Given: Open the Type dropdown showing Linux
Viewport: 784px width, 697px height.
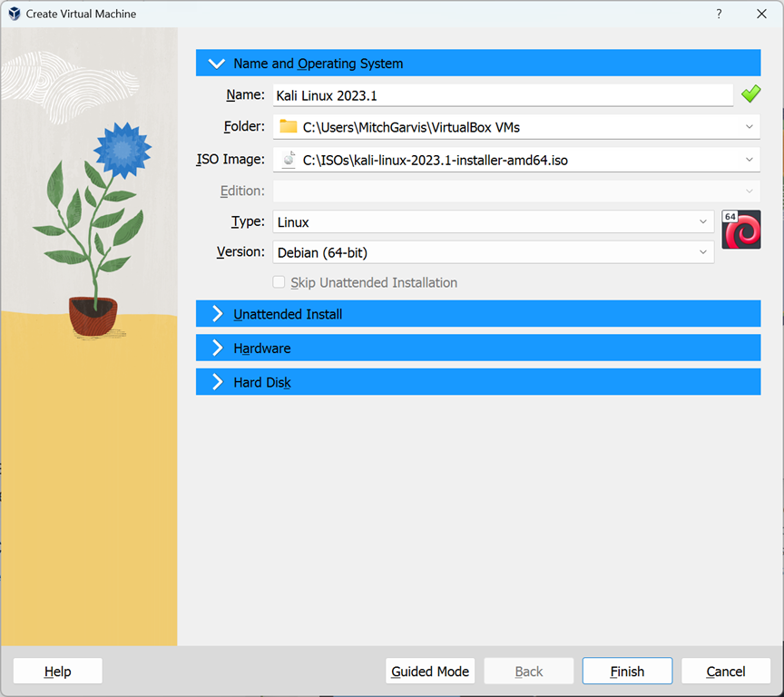Looking at the screenshot, I should (x=703, y=222).
